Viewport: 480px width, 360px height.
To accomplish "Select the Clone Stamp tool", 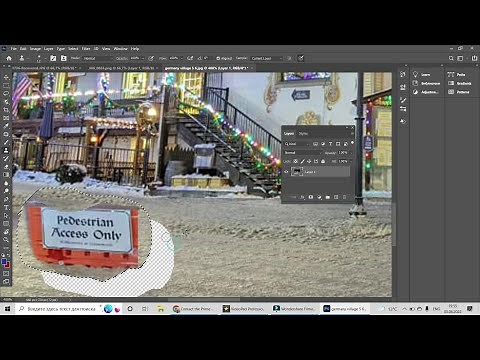I will tap(6, 150).
